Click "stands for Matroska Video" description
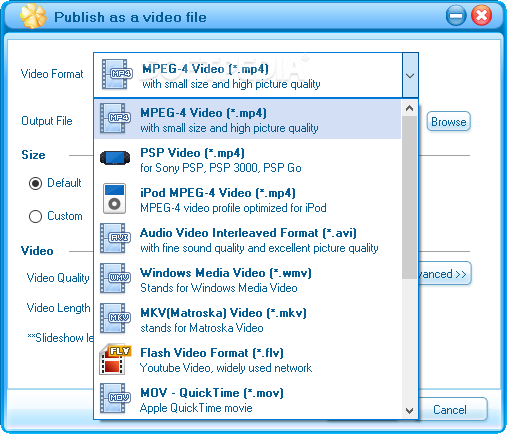507x434 pixels. 202,328
